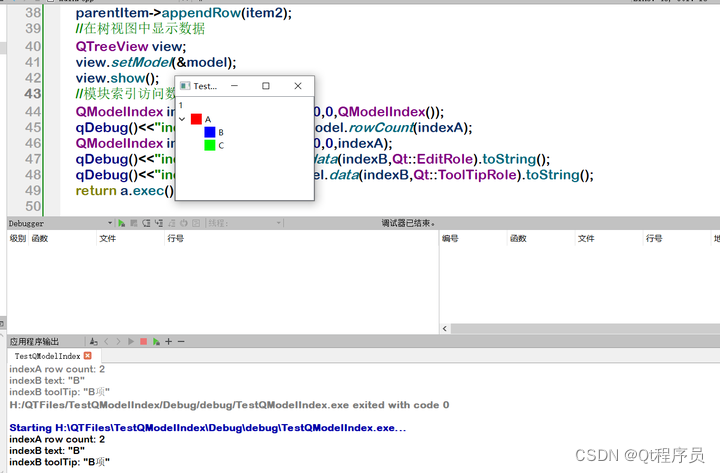The height and width of the screenshot is (473, 720).
Task: Click the 'view.show();' code line
Action: pyautogui.click(x=118, y=78)
